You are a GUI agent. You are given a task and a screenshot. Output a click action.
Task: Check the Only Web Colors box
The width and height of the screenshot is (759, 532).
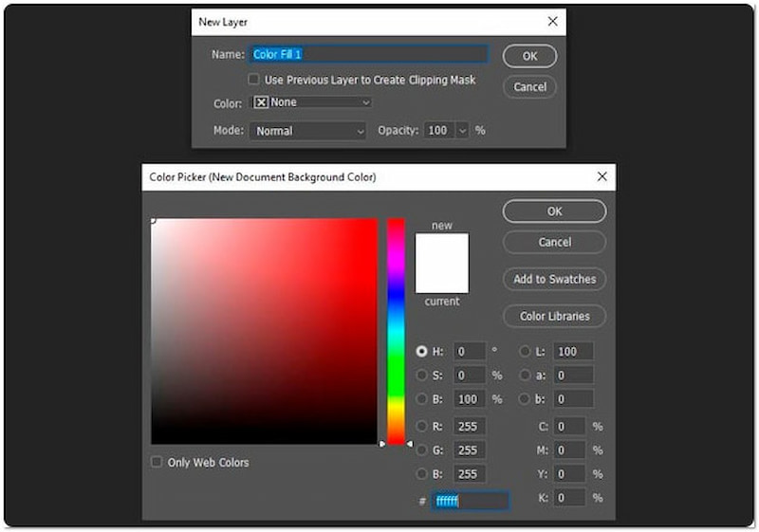157,463
